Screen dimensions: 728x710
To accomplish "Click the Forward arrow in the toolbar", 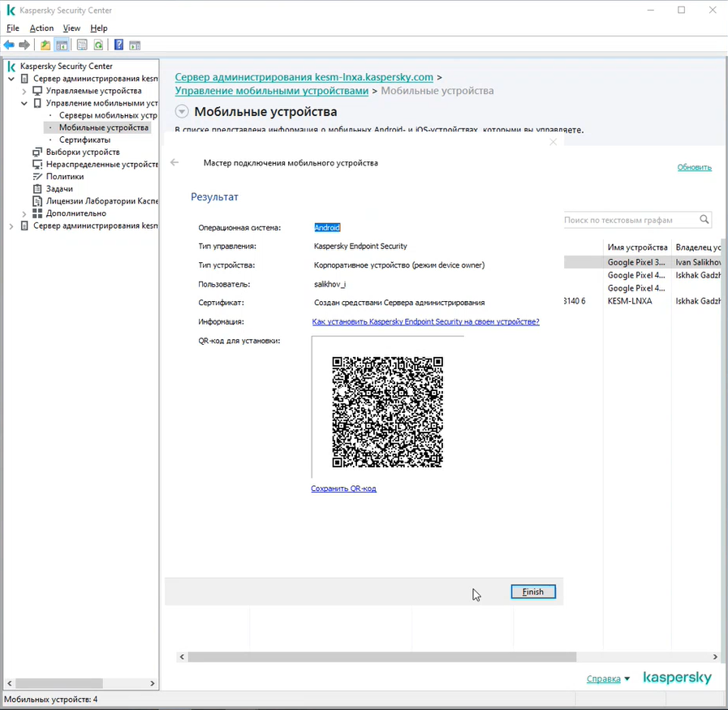I will coord(24,45).
